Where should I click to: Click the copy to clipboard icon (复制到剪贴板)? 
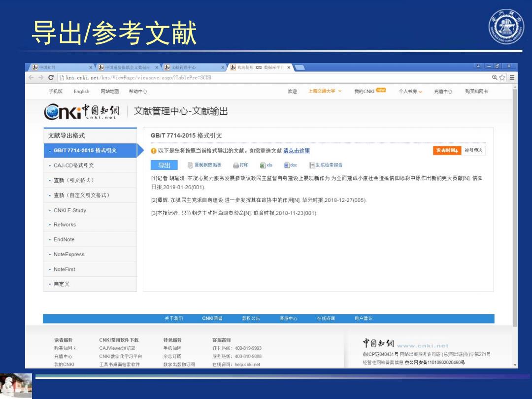pyautogui.click(x=190, y=165)
